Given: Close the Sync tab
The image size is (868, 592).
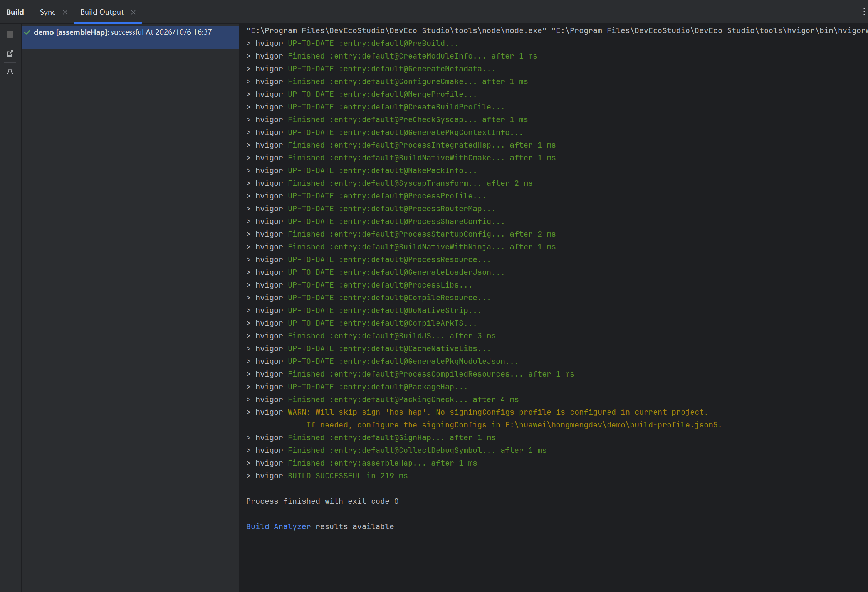Looking at the screenshot, I should [x=65, y=12].
